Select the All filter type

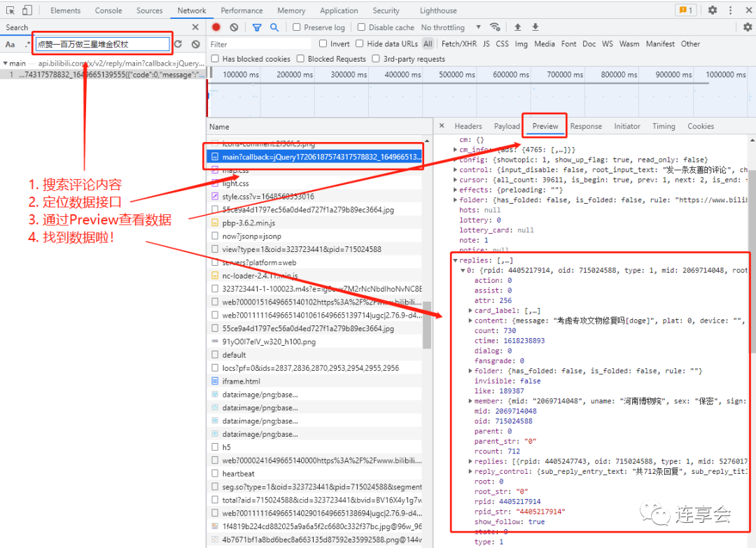tap(428, 44)
